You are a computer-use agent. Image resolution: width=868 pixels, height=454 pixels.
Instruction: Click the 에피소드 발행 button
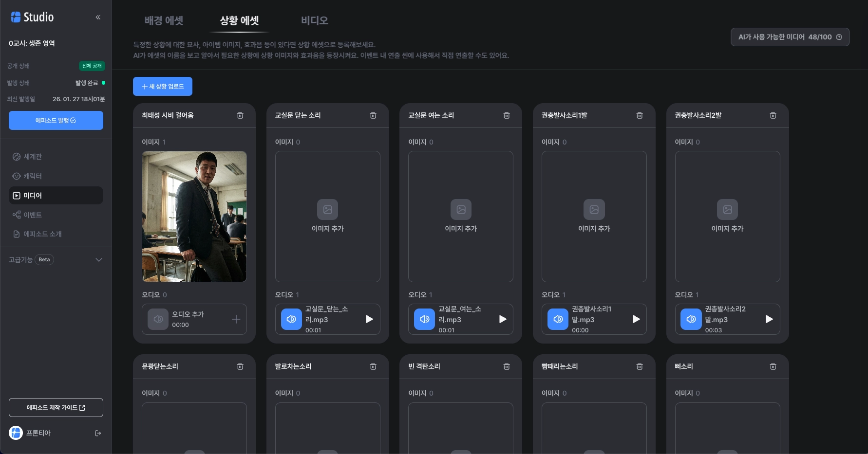coord(56,121)
